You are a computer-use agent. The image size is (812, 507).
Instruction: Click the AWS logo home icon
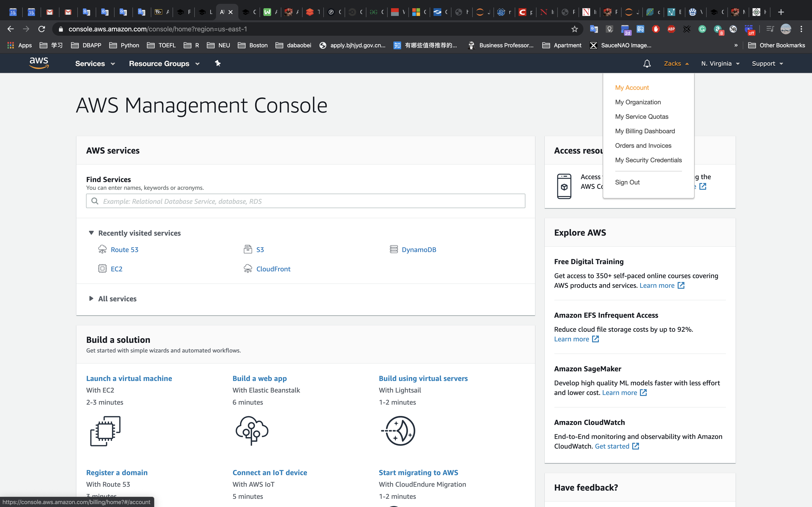click(39, 63)
